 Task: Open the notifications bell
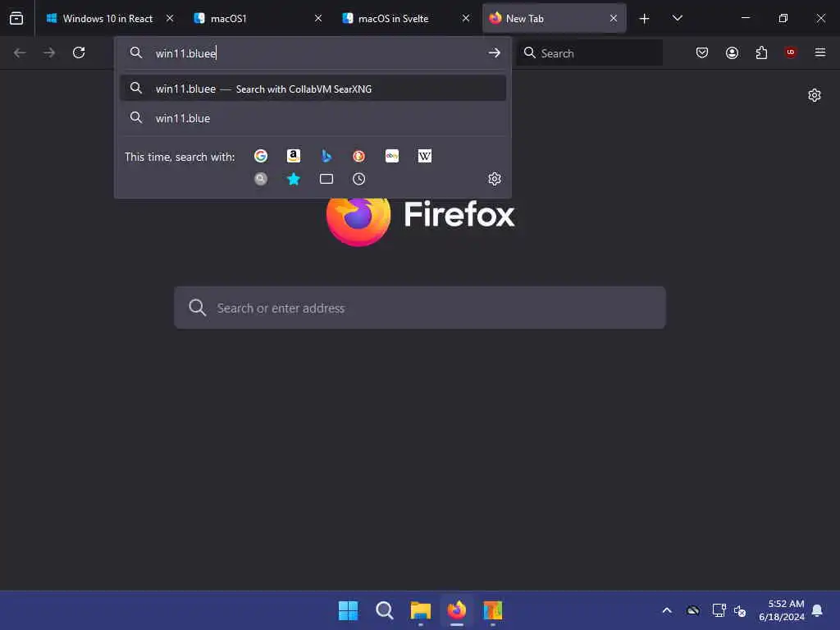[x=818, y=610]
